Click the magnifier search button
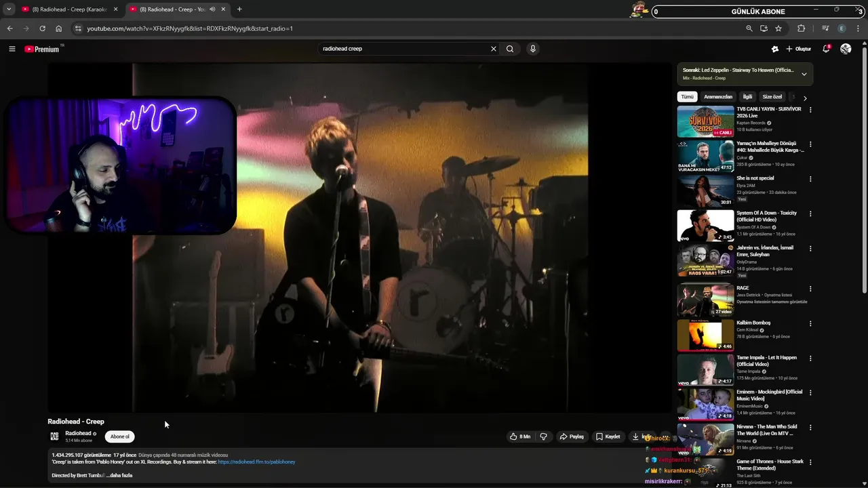The width and height of the screenshot is (868, 488). click(510, 49)
